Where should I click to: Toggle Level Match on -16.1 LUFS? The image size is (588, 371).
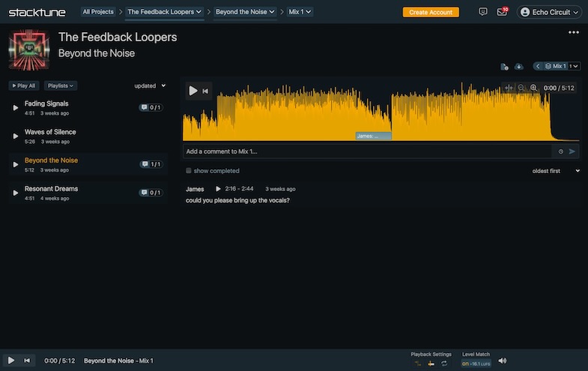click(x=476, y=364)
